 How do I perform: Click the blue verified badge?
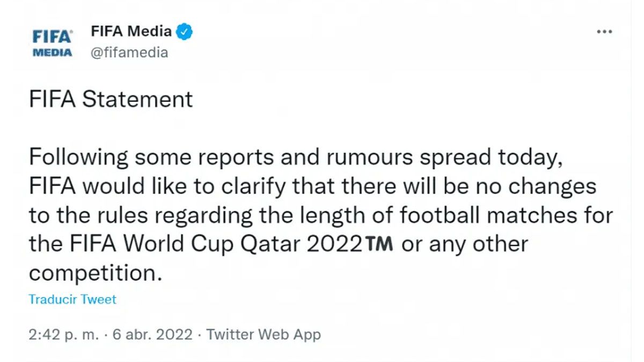(x=185, y=32)
